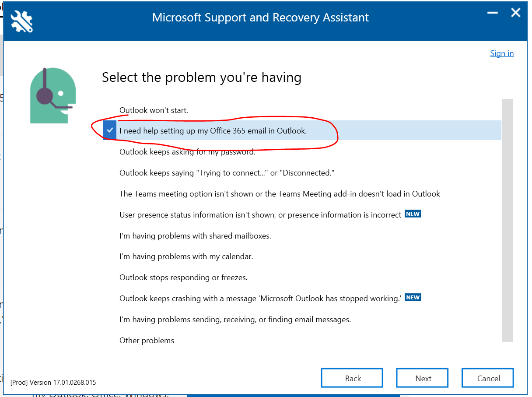
Task: Click the NEW badge beside presence status option
Action: [x=413, y=214]
